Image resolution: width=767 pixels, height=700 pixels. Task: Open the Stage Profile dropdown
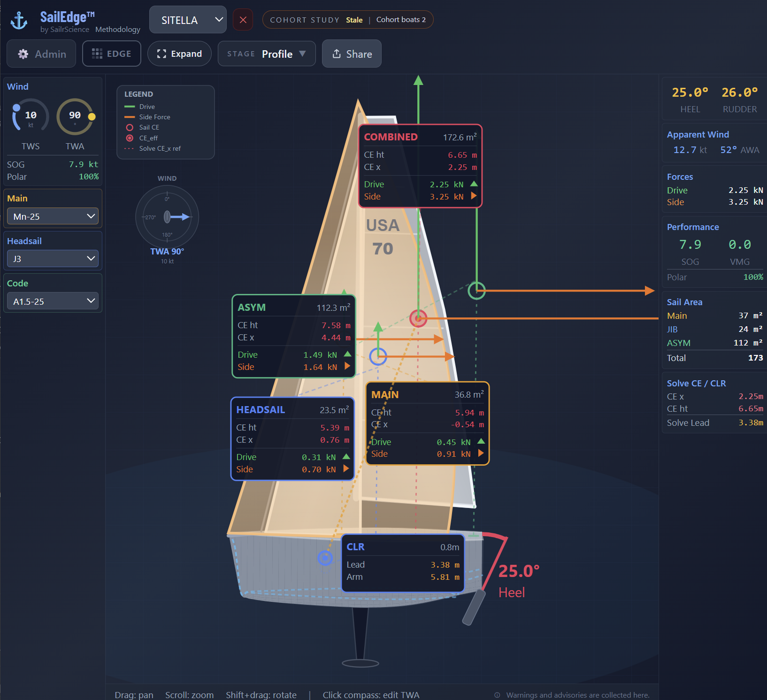267,54
